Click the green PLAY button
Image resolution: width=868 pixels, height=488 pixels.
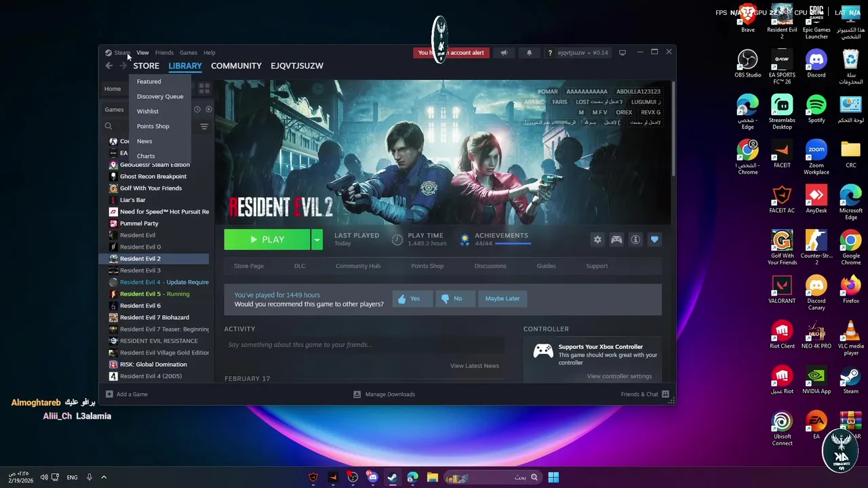point(267,239)
